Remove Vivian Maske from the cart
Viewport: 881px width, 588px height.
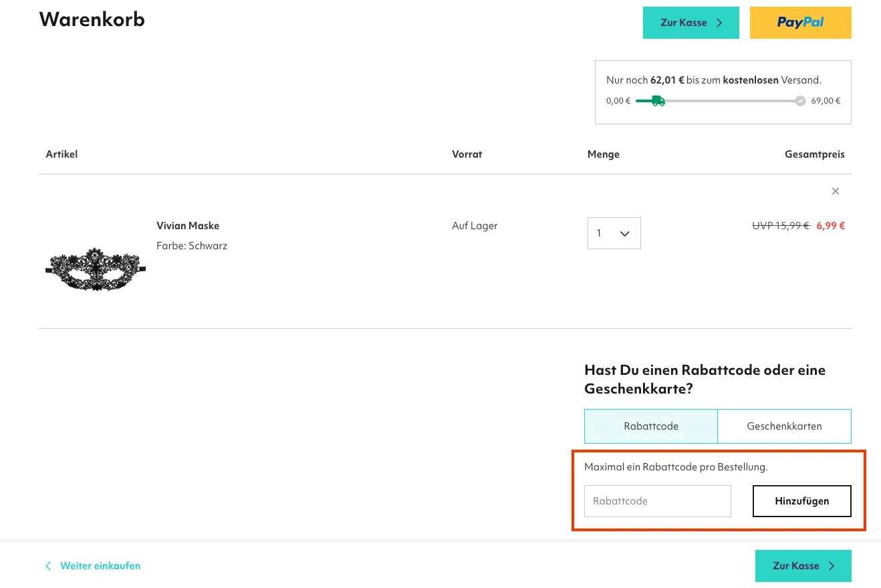click(835, 191)
